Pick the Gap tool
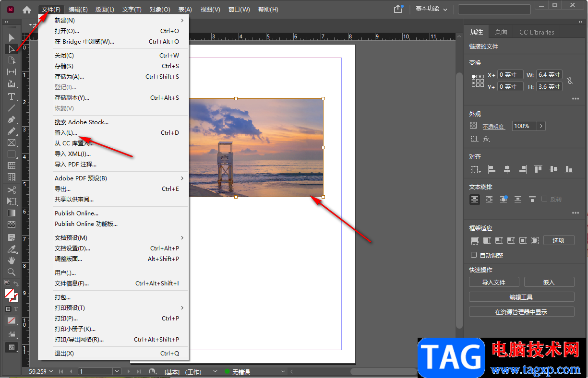Screen dimensions: 588x378 pos(12,72)
